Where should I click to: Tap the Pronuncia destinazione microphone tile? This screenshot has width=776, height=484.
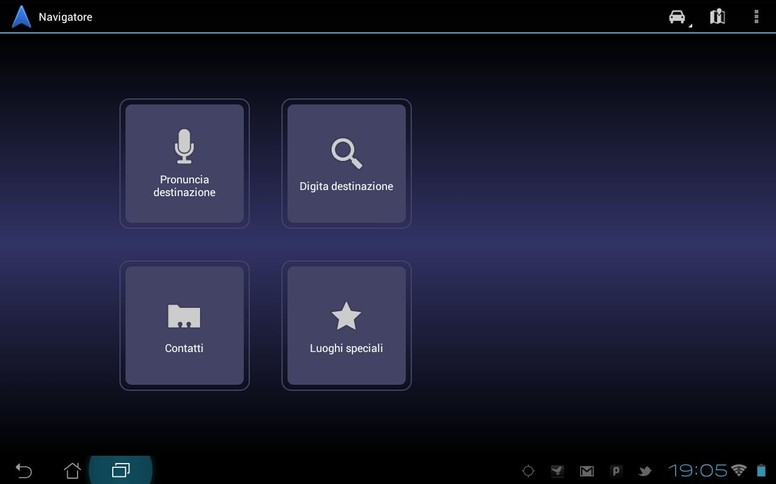click(x=184, y=163)
